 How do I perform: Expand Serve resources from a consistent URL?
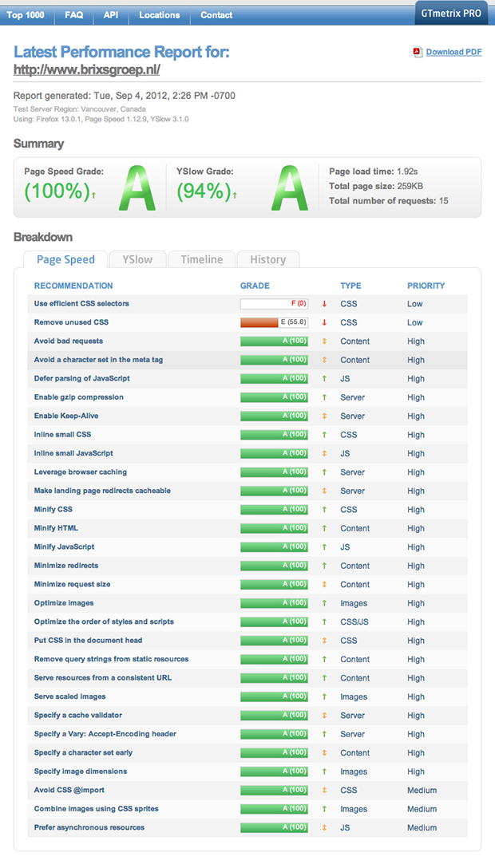(x=103, y=678)
